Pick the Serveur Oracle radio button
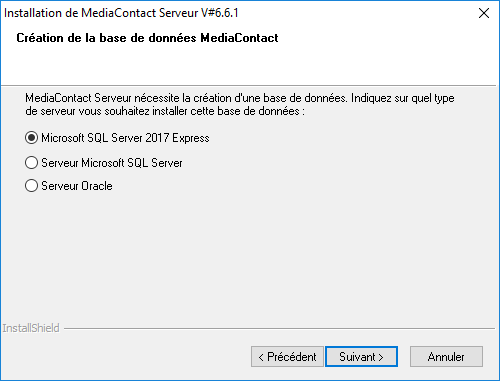 pyautogui.click(x=31, y=186)
